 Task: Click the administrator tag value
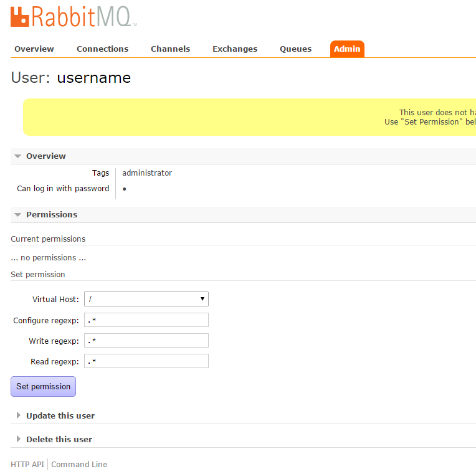click(147, 173)
